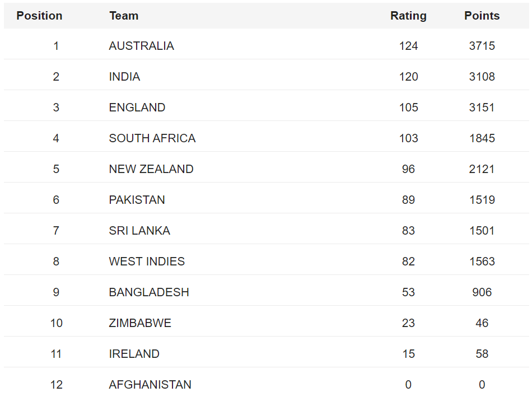532x406 pixels.
Task: Click the position number 12 cell
Action: tap(56, 385)
